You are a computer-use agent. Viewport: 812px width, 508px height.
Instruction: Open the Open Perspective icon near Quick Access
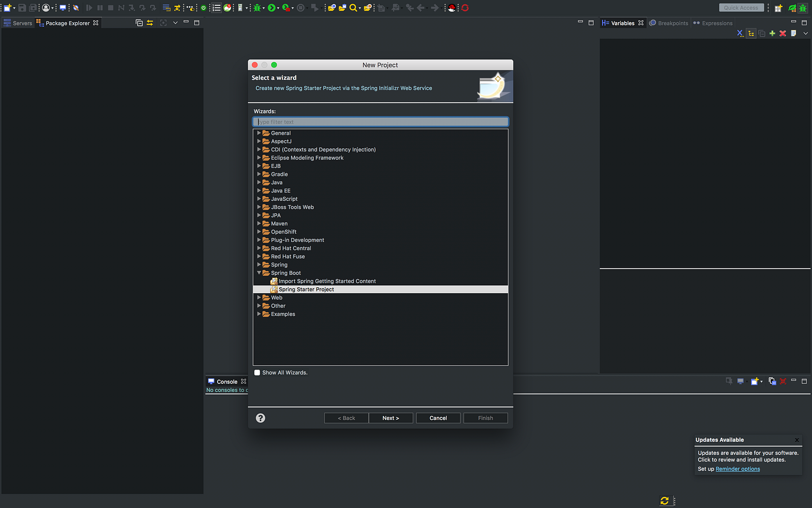(778, 8)
